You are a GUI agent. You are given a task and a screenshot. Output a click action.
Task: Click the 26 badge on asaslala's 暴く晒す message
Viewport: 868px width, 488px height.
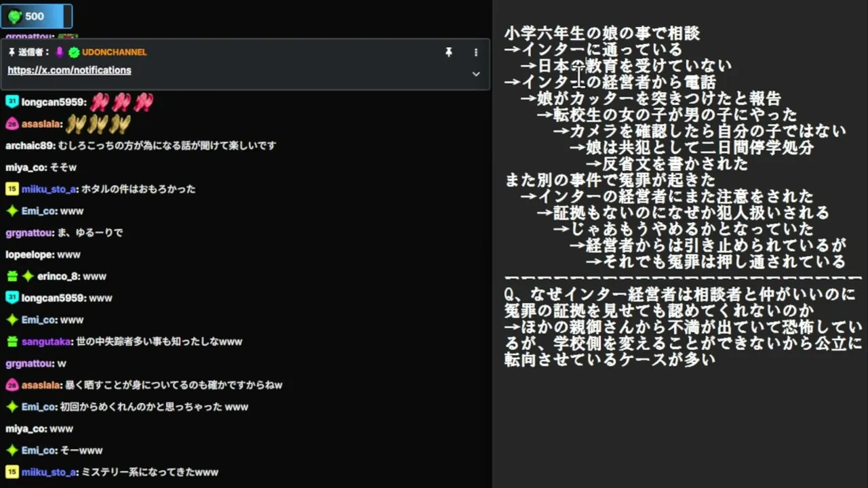coord(12,385)
